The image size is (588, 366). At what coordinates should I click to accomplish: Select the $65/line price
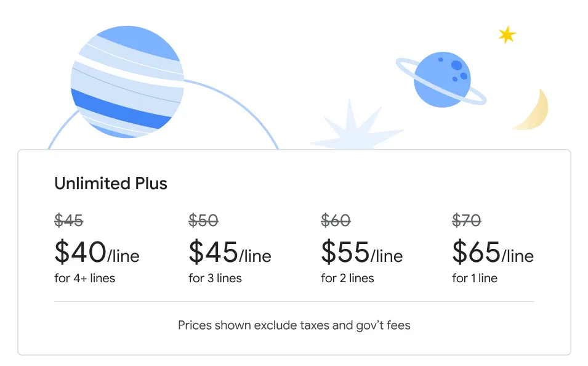point(493,252)
